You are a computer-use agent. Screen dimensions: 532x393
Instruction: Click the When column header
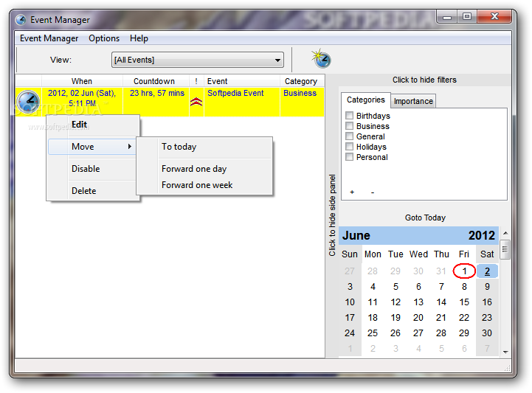click(x=82, y=81)
